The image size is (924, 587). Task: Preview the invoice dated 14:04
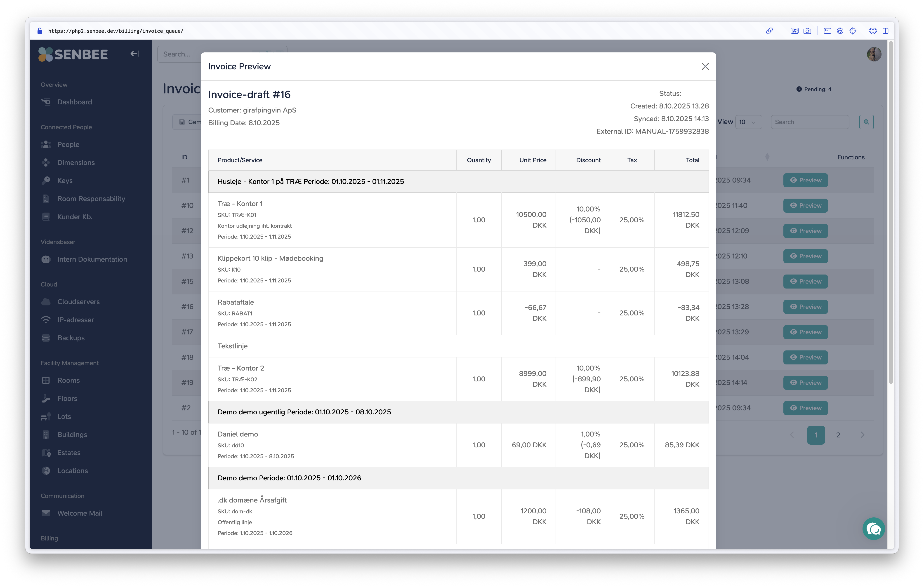805,358
